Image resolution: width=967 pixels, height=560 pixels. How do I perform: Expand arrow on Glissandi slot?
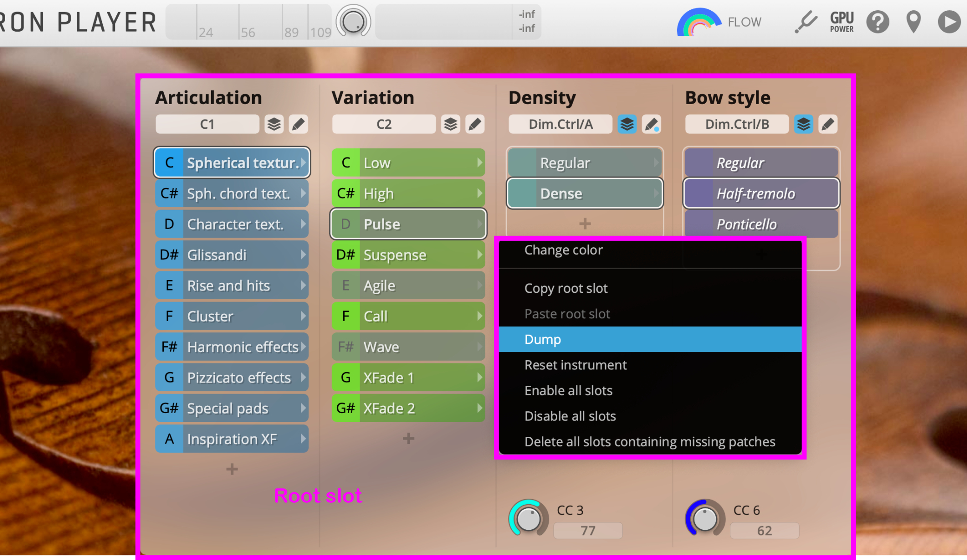(x=303, y=255)
